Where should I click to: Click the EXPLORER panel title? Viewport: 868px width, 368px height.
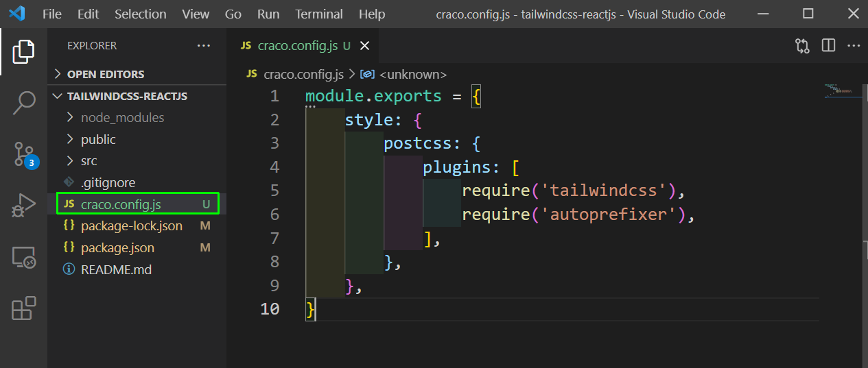point(92,46)
